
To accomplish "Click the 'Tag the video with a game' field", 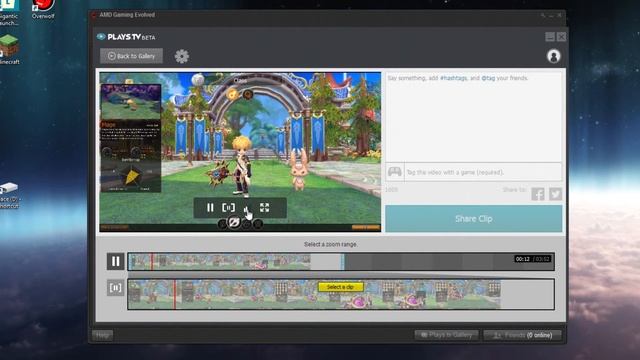I will coord(483,172).
